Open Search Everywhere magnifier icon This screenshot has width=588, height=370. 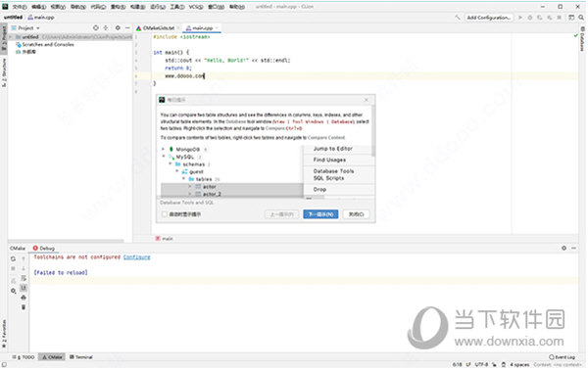click(x=581, y=18)
